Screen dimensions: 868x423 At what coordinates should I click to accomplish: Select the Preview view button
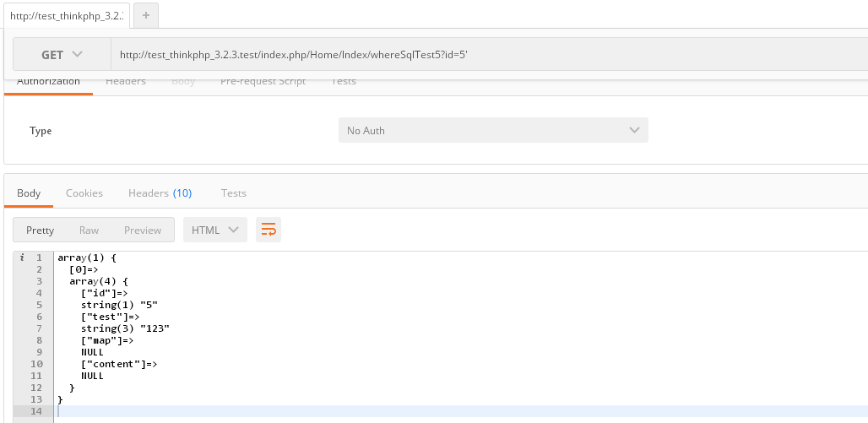point(143,230)
